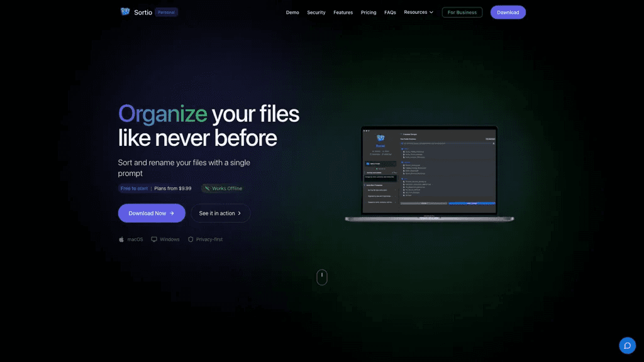Open the Demo navigation item
This screenshot has width=644, height=362.
click(x=292, y=13)
